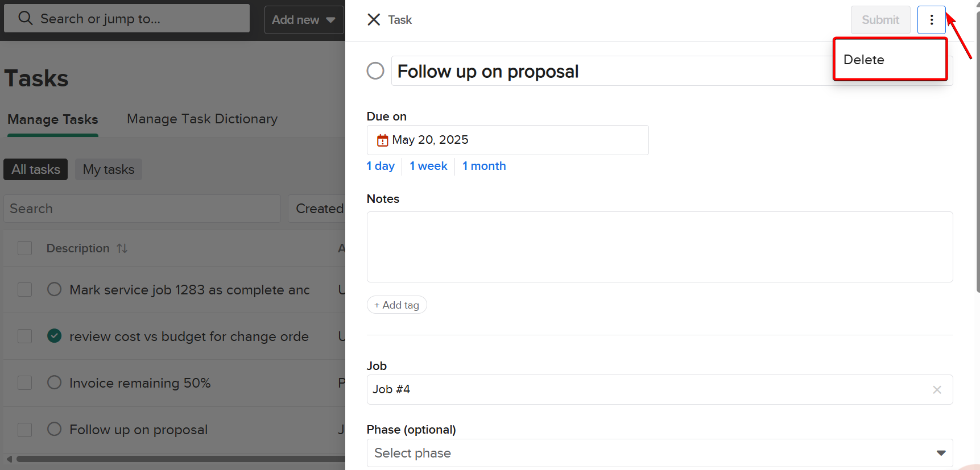980x470 pixels.
Task: Open the Add new dropdown
Action: pos(304,20)
